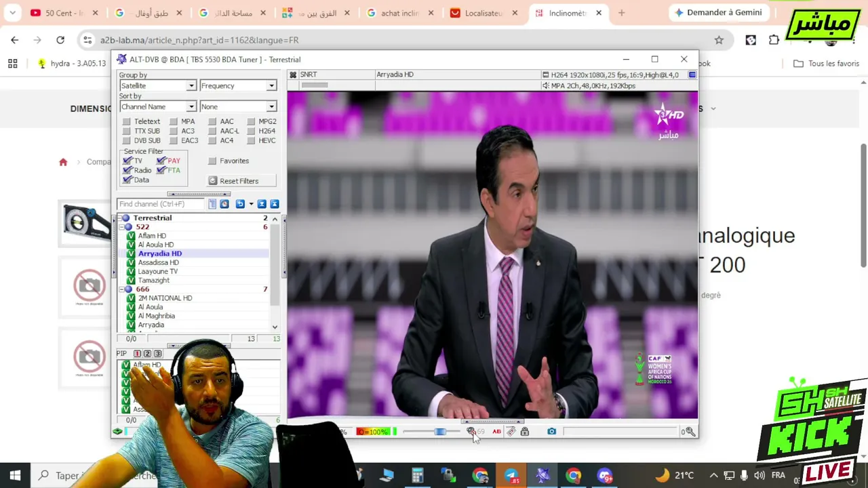Check the HEVC codec filter
This screenshot has width=868, height=488.
pos(252,141)
